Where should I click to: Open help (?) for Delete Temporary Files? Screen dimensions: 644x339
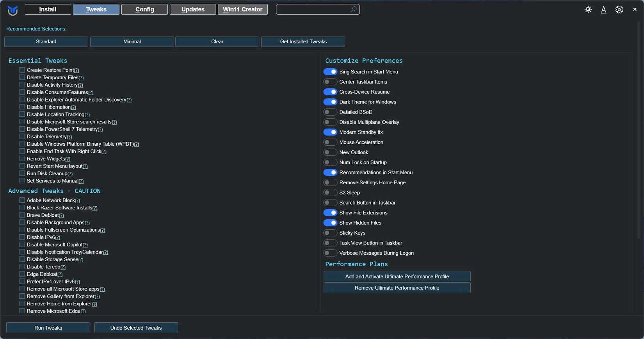point(81,78)
